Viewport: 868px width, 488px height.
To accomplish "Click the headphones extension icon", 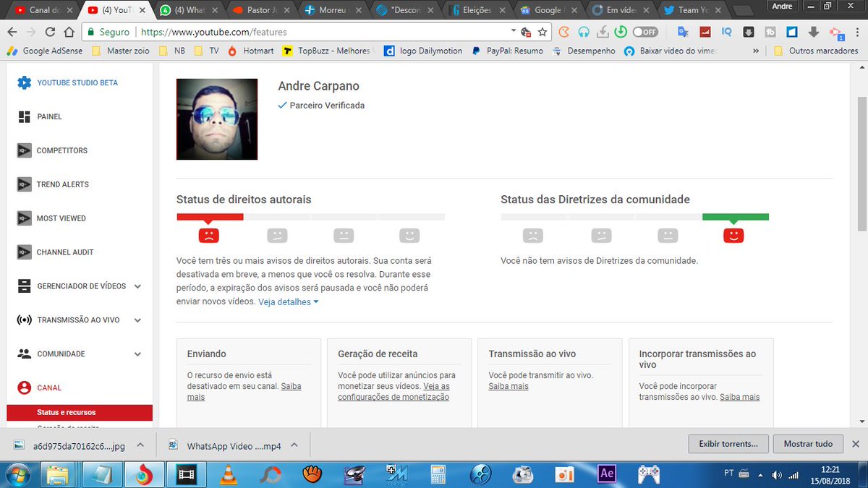I will click(583, 32).
